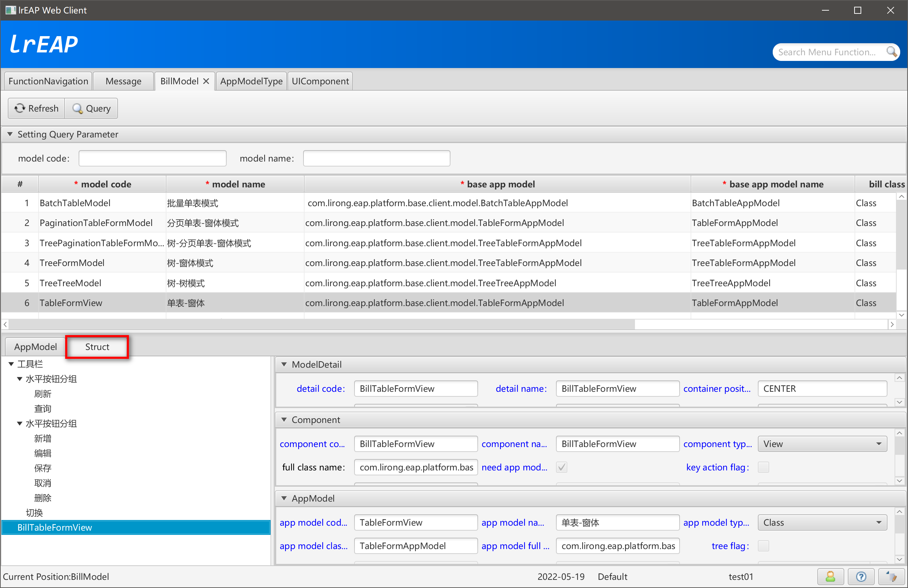This screenshot has height=588, width=908.
Task: Collapse the Setting Query Parameter section
Action: click(10, 134)
